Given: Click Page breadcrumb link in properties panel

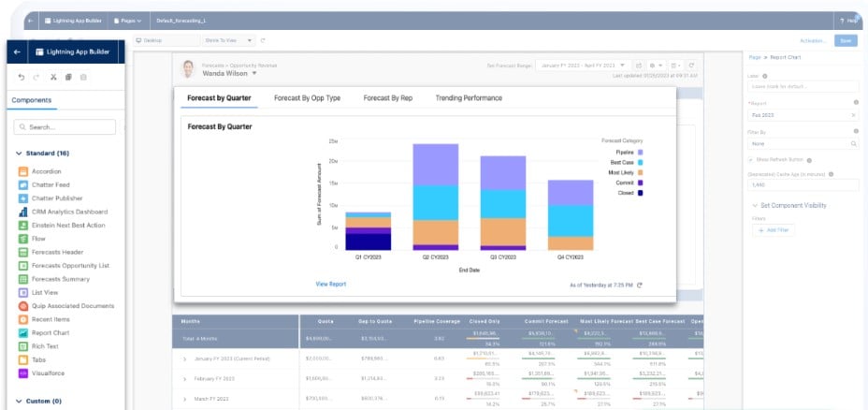Looking at the screenshot, I should (754, 58).
